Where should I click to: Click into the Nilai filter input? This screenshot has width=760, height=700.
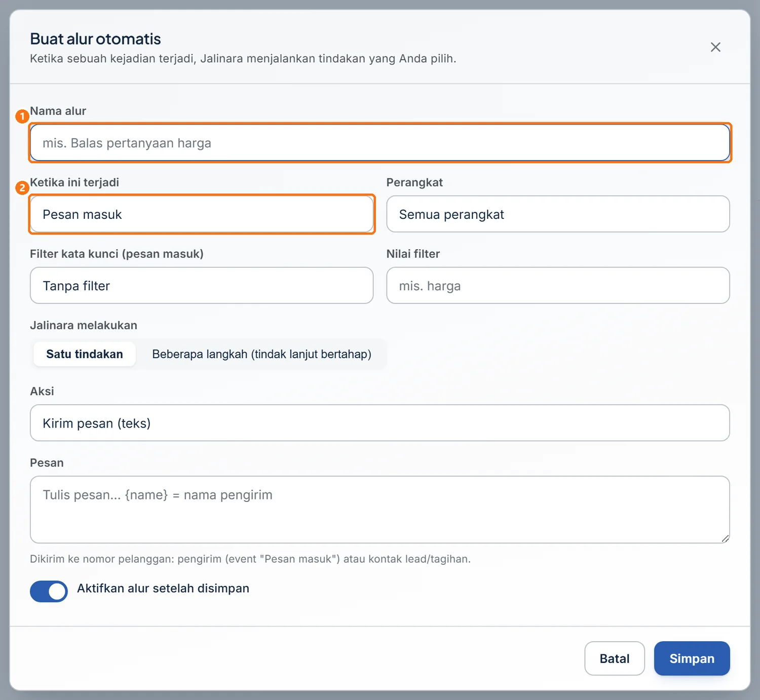558,286
